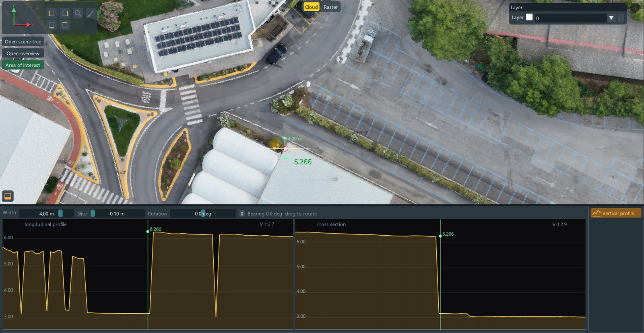Toggle the bottom panel layout icon
Screen dimensions: 644x333
[8, 196]
